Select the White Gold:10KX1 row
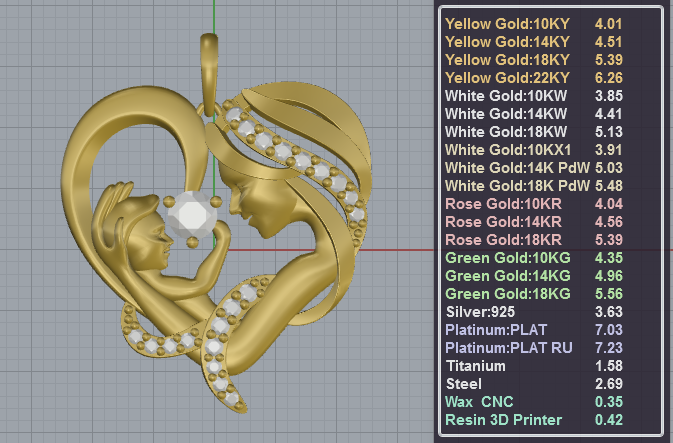The width and height of the screenshot is (673, 443). (x=534, y=150)
